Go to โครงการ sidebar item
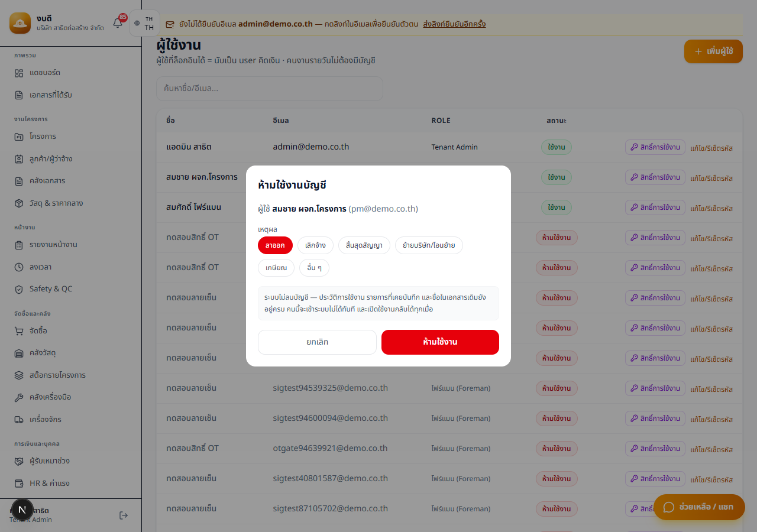757x532 pixels. point(71,137)
